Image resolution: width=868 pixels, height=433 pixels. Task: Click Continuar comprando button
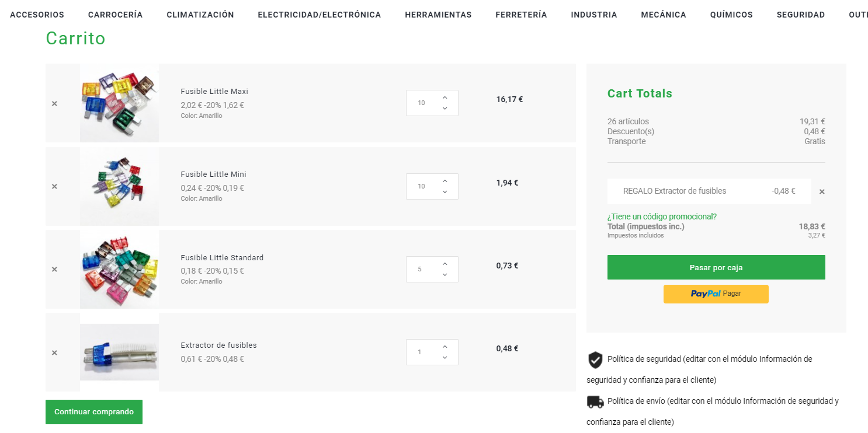[94, 412]
